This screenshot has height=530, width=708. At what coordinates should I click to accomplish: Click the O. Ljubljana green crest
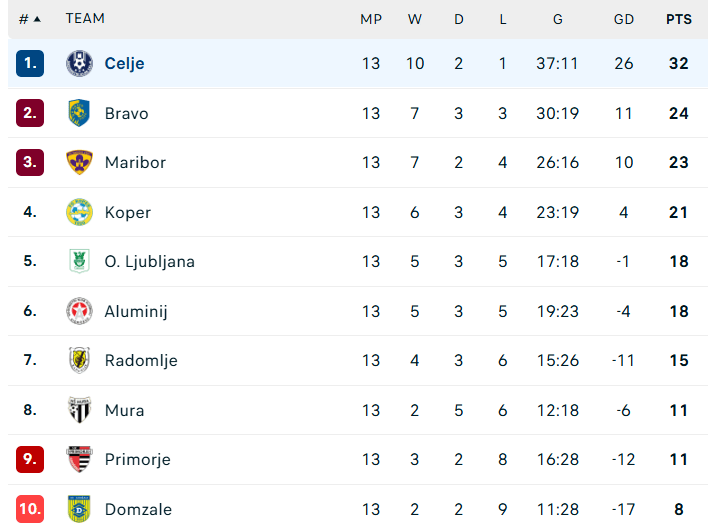[79, 261]
